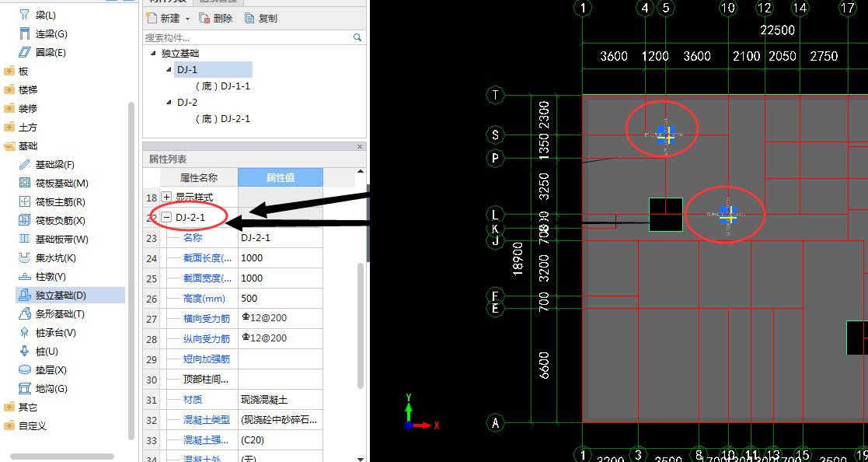Expand the 装修 folder

pyautogui.click(x=9, y=109)
